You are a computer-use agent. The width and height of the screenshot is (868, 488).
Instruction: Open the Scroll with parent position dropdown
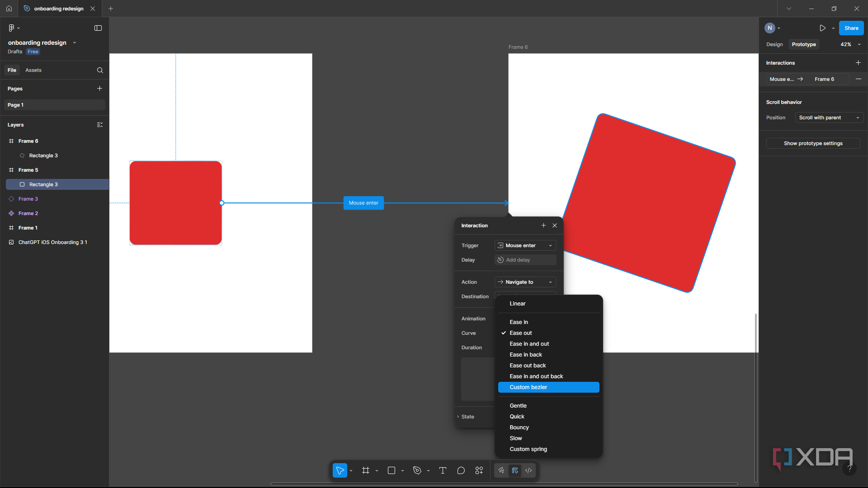point(829,117)
